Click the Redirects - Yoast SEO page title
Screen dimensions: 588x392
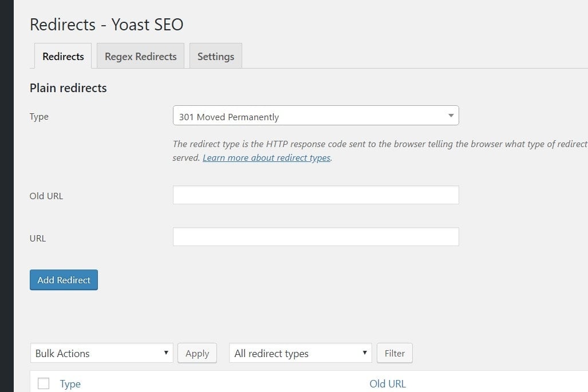coord(106,25)
